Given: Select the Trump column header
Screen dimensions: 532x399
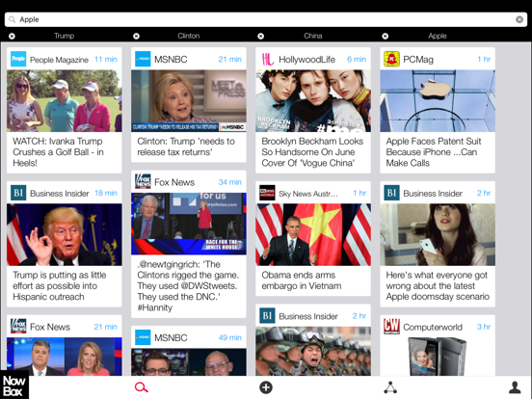Looking at the screenshot, I should 65,36.
